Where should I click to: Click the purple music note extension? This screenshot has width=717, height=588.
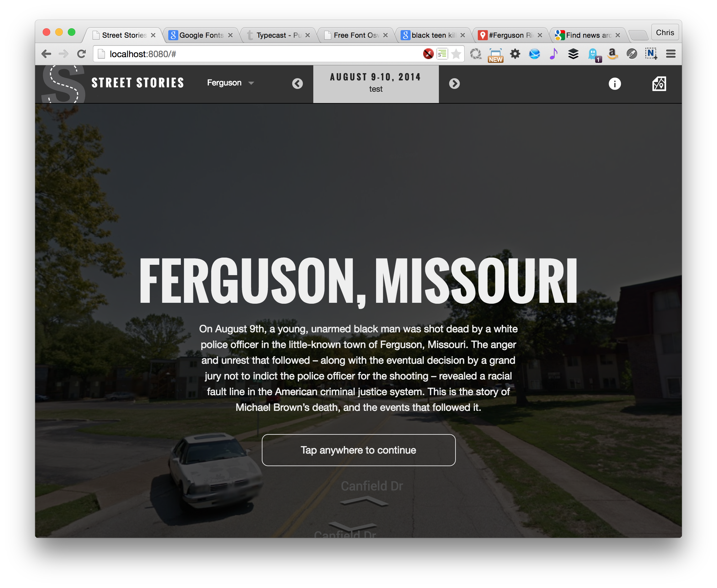click(553, 54)
